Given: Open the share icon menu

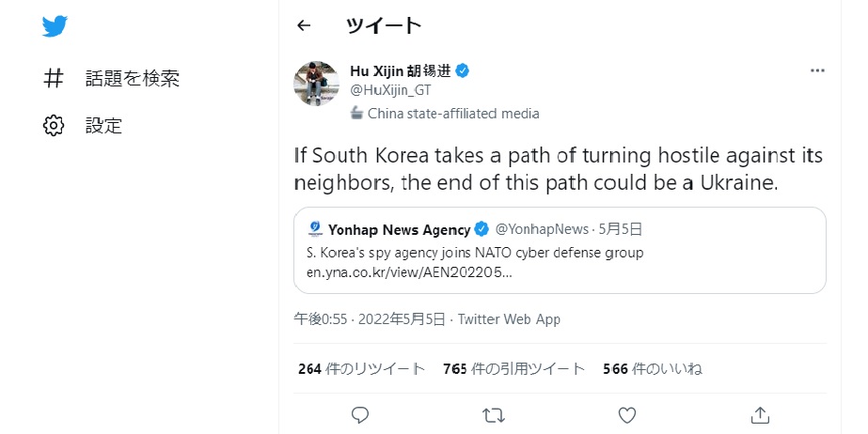Looking at the screenshot, I should coord(761,414).
